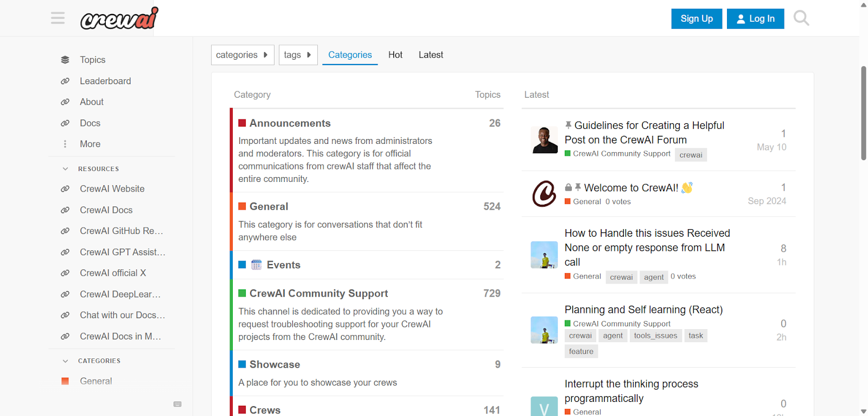Click the May 10 activity date
The image size is (868, 416).
pyautogui.click(x=771, y=147)
